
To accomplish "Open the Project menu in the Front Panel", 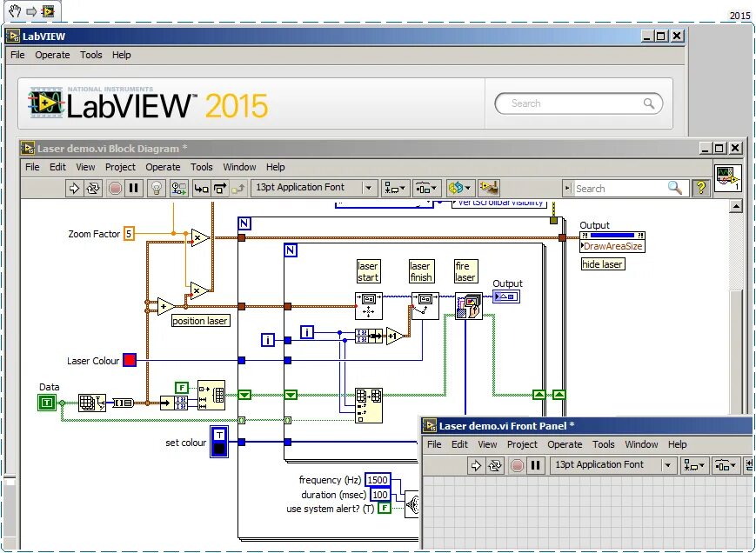I will point(522,444).
